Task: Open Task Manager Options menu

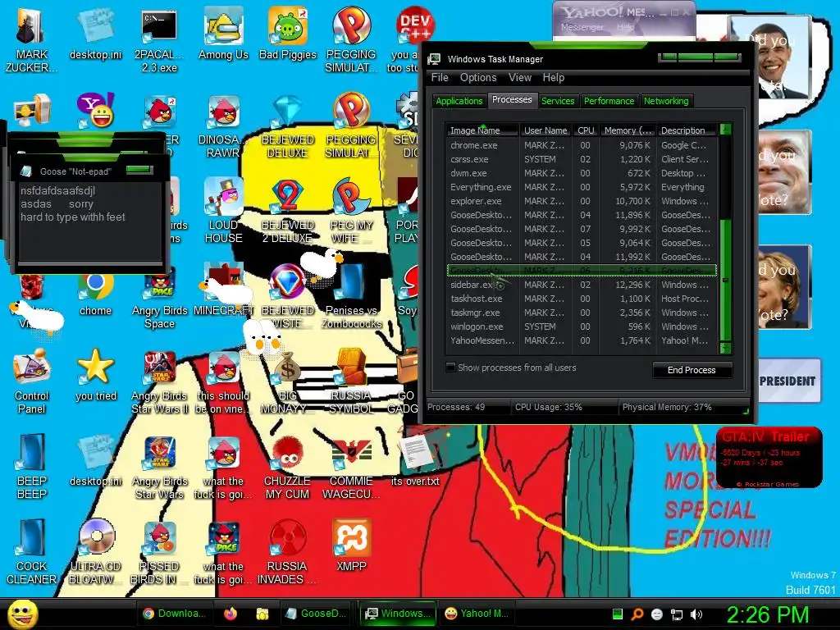Action: pyautogui.click(x=478, y=78)
